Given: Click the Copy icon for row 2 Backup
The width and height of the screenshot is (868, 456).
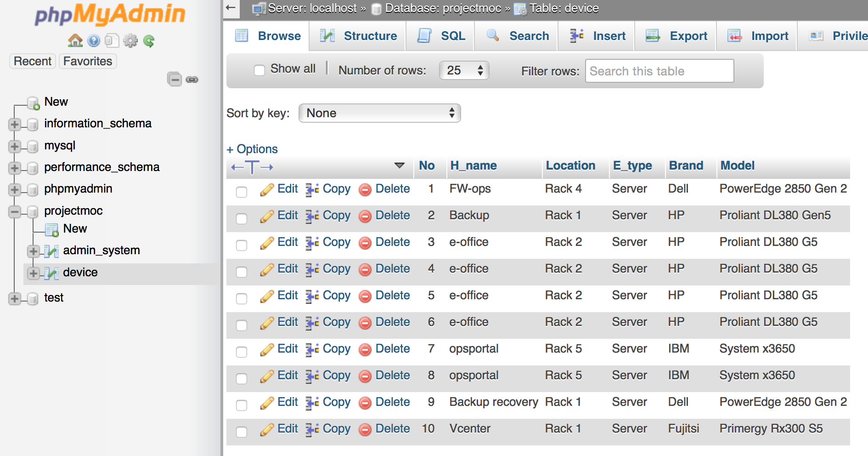Looking at the screenshot, I should click(x=312, y=216).
